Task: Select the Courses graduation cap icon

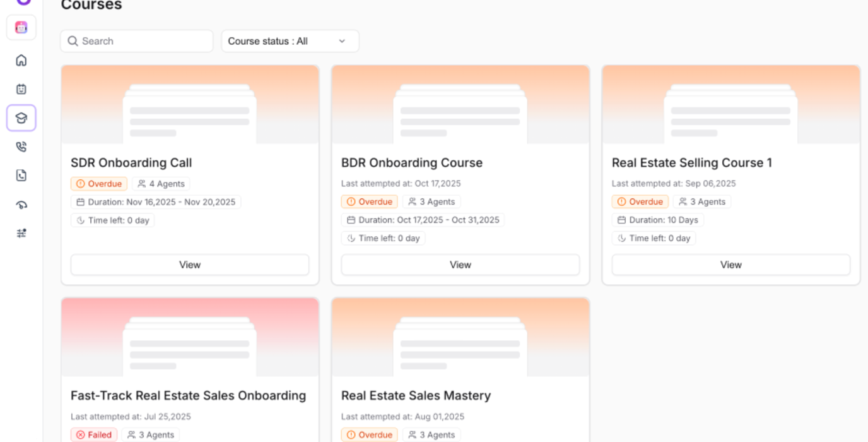Action: pos(21,118)
